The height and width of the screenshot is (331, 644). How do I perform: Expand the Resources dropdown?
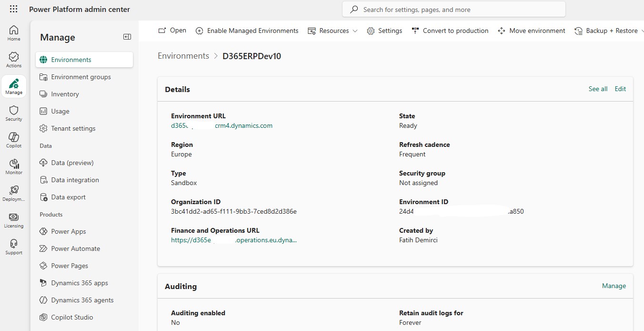(x=332, y=31)
